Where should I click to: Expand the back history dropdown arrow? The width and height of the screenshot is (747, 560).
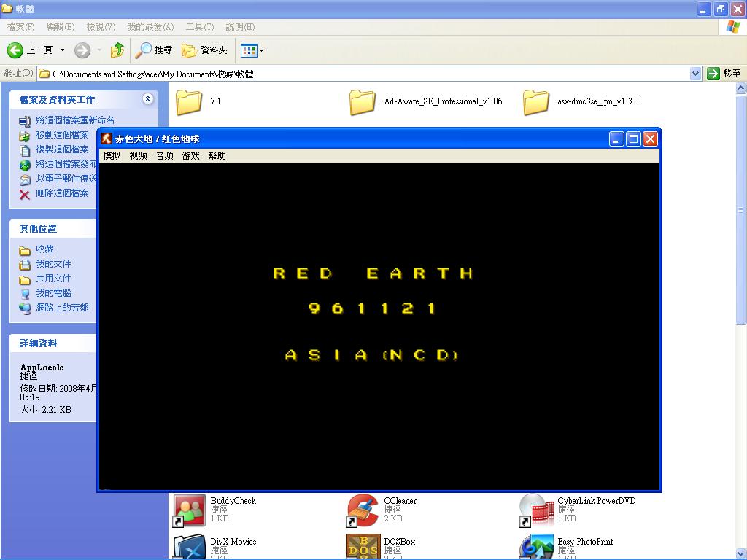(x=62, y=50)
